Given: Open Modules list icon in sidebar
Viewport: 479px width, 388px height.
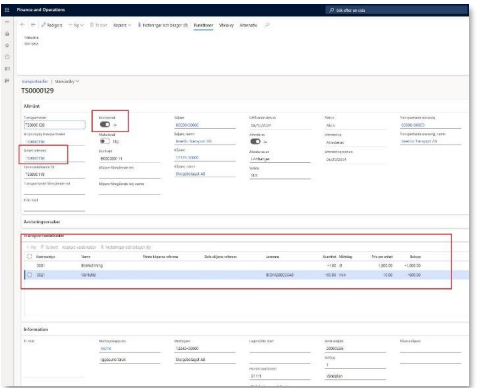Looking at the screenshot, I should 7,81.
